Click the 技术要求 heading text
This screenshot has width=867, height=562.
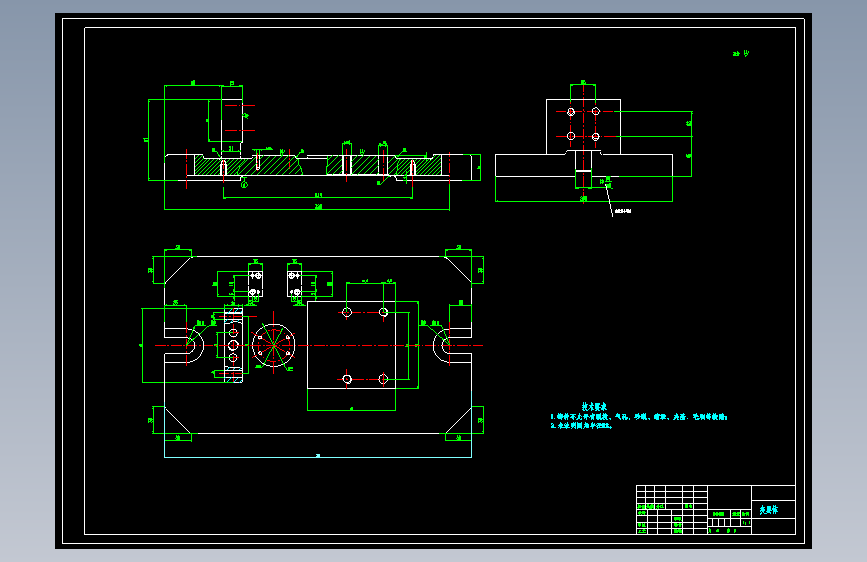pyautogui.click(x=594, y=407)
